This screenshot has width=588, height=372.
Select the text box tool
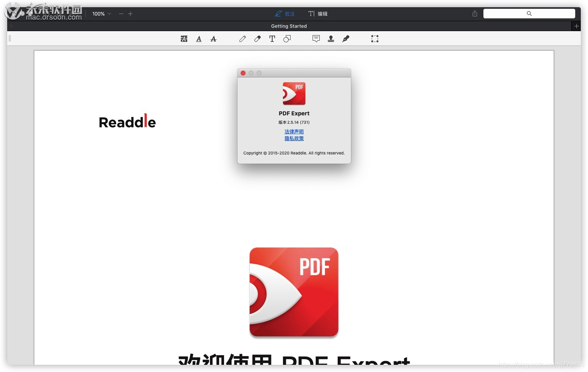[x=272, y=39]
